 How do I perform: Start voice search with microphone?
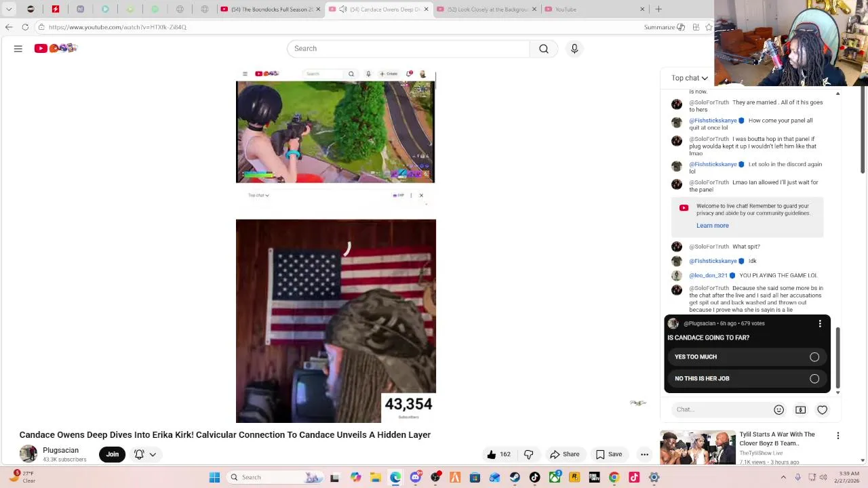(x=574, y=49)
